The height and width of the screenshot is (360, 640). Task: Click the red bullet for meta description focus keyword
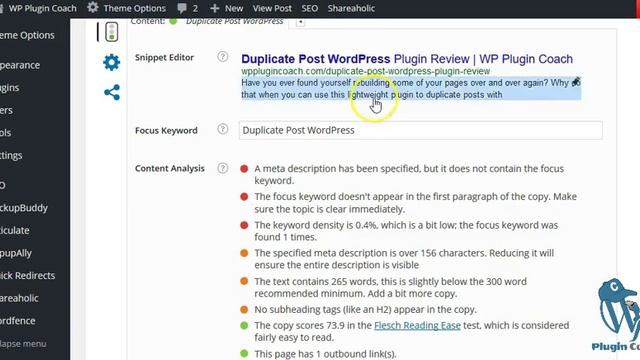coord(244,169)
